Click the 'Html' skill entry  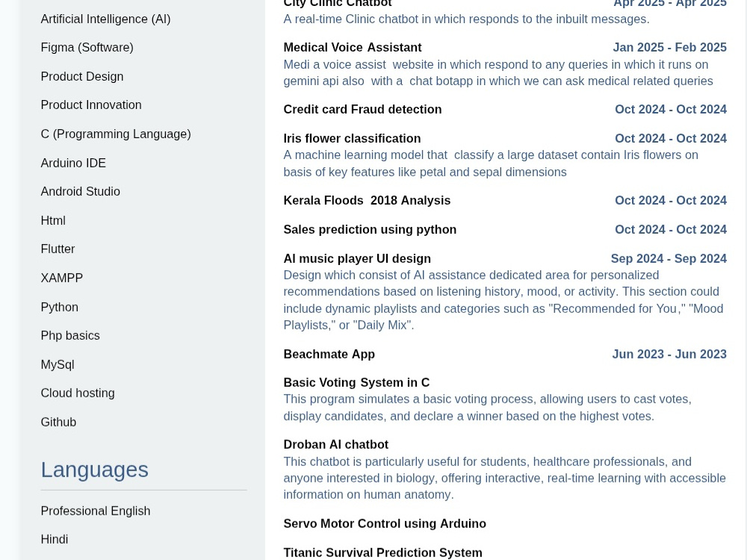(53, 220)
